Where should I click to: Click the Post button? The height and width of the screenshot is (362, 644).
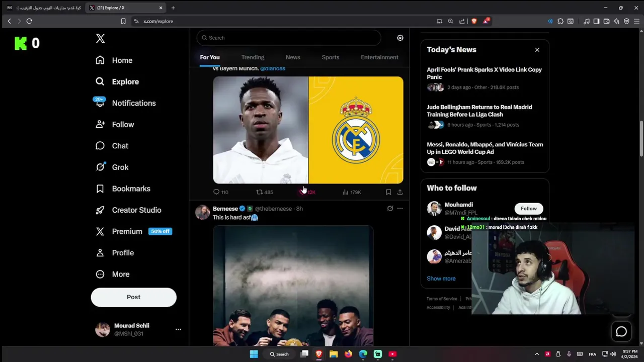[133, 297]
